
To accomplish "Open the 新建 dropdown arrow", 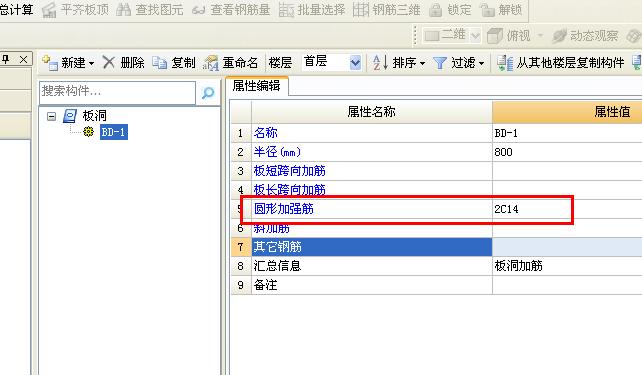I will point(91,63).
